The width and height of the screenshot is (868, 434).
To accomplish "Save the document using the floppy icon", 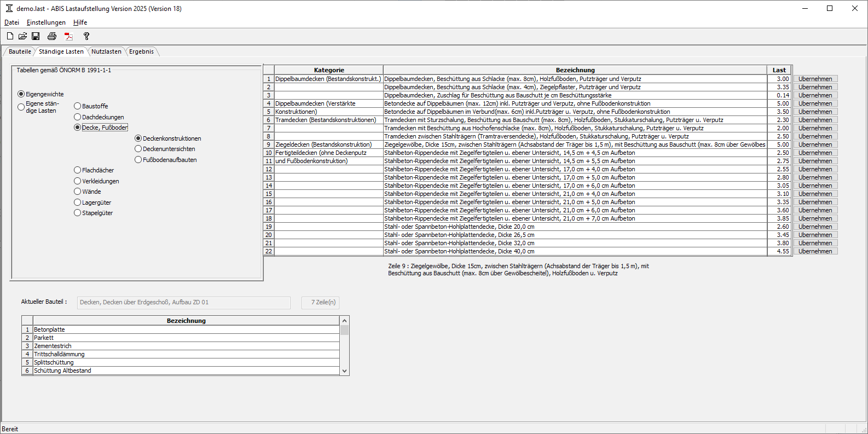I will pos(36,36).
